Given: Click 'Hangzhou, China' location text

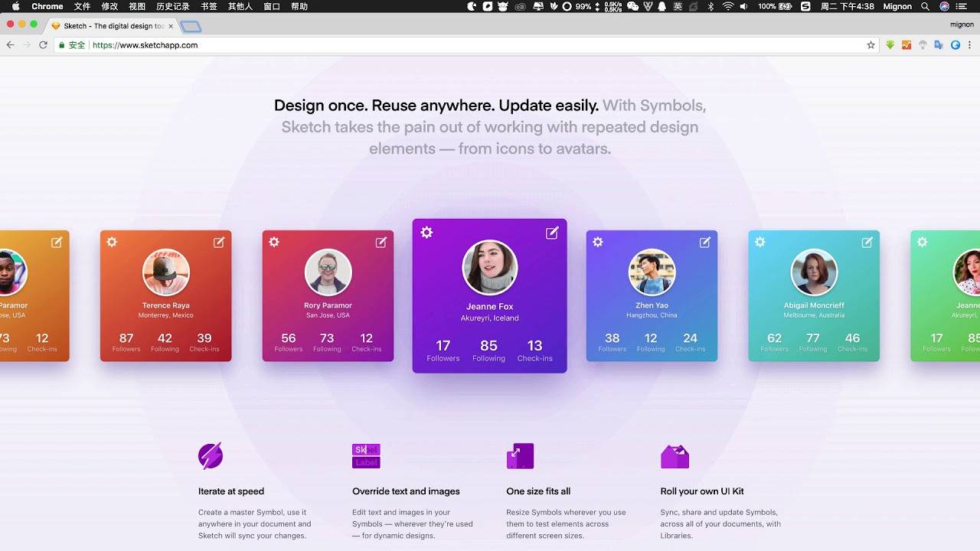Looking at the screenshot, I should (x=652, y=315).
